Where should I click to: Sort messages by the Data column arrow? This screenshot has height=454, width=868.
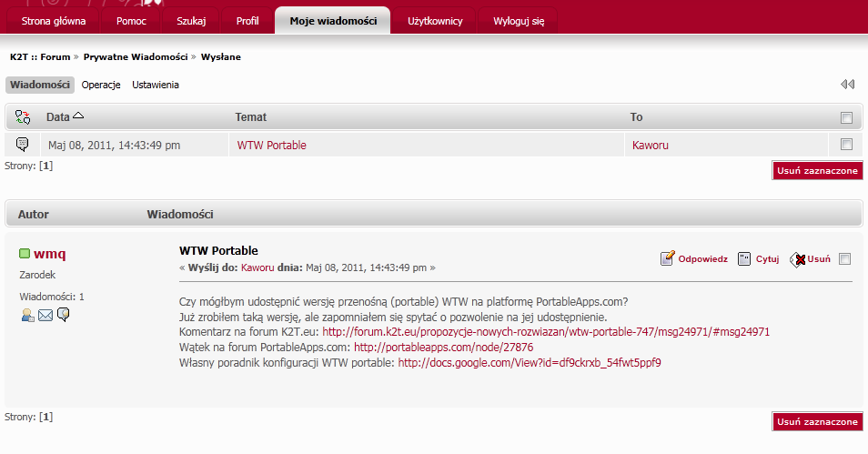point(78,116)
